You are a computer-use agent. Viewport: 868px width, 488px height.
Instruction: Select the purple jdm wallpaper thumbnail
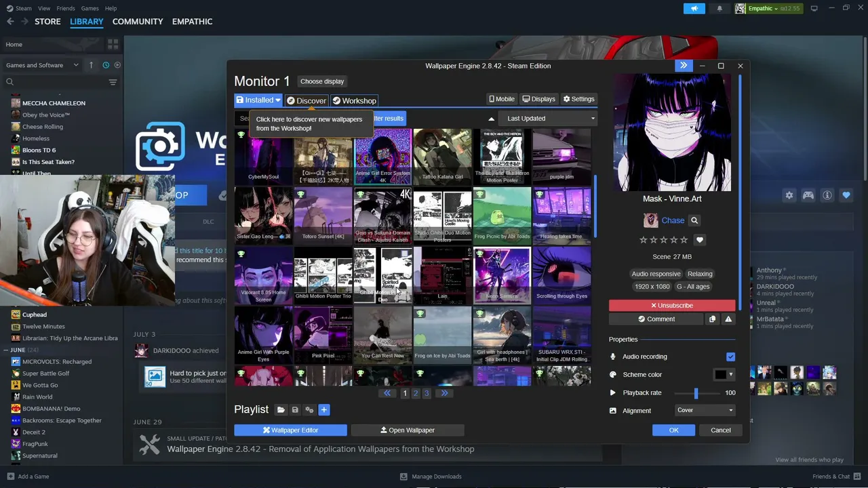point(561,157)
